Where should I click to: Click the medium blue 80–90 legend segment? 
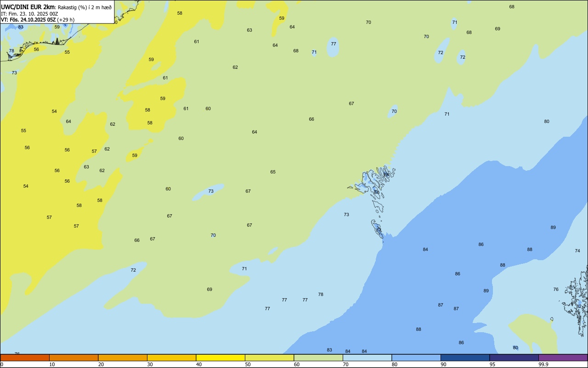(x=416, y=357)
